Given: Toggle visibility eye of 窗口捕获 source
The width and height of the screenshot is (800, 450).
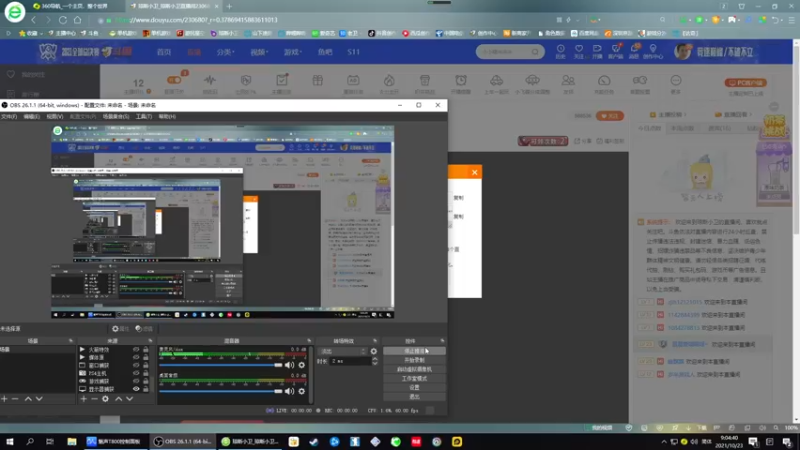Looking at the screenshot, I should pos(136,365).
